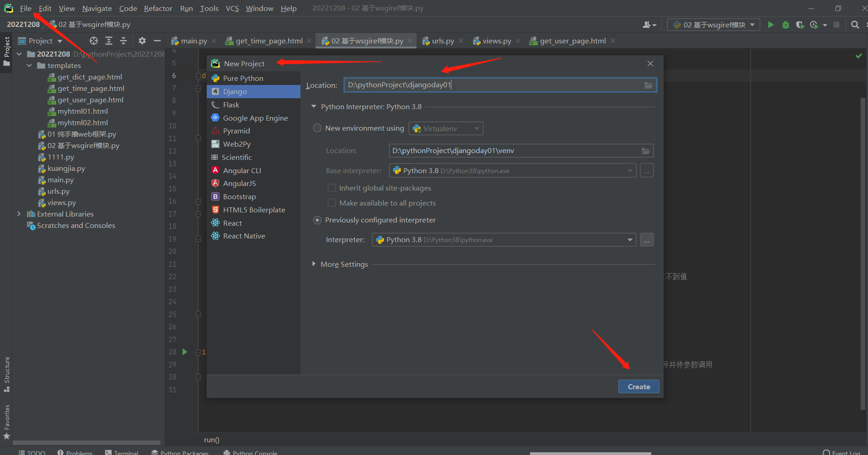Open the File menu

pyautogui.click(x=26, y=8)
